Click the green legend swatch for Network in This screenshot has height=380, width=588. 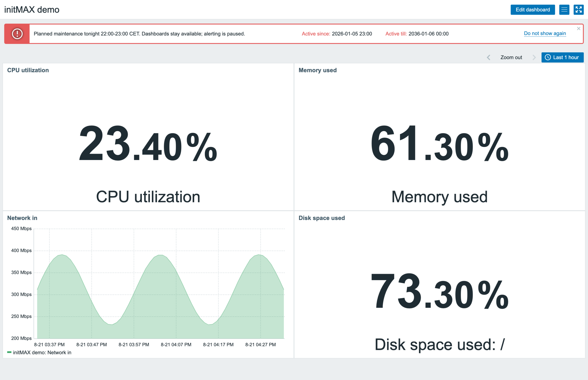click(9, 352)
